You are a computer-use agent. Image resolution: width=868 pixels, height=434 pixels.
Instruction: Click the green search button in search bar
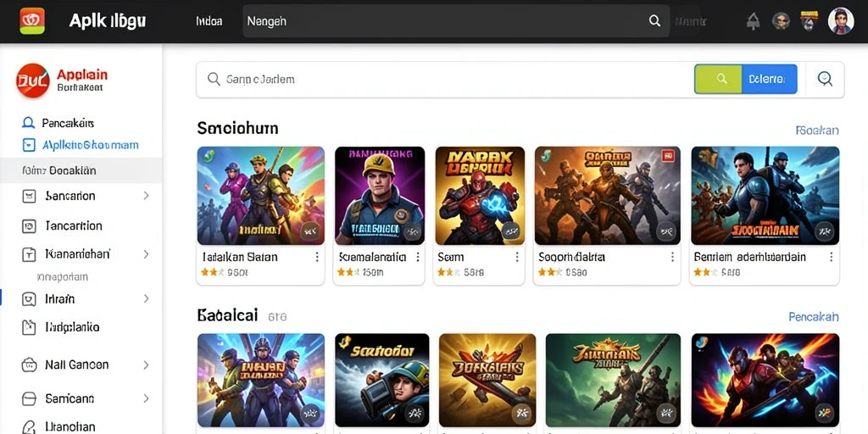(718, 79)
